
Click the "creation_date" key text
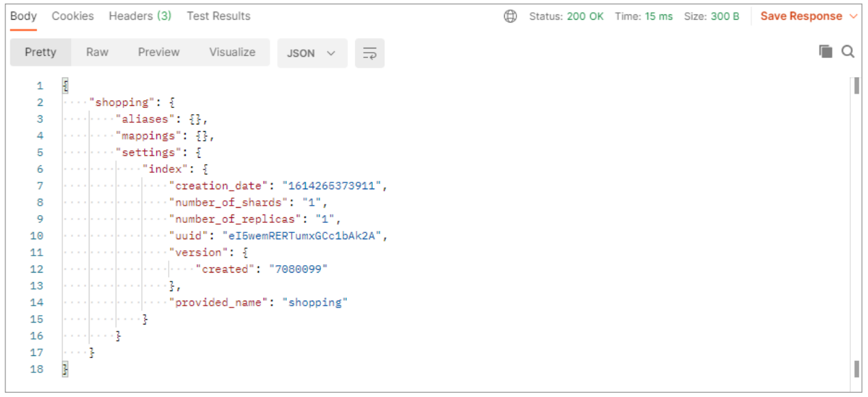coord(219,186)
